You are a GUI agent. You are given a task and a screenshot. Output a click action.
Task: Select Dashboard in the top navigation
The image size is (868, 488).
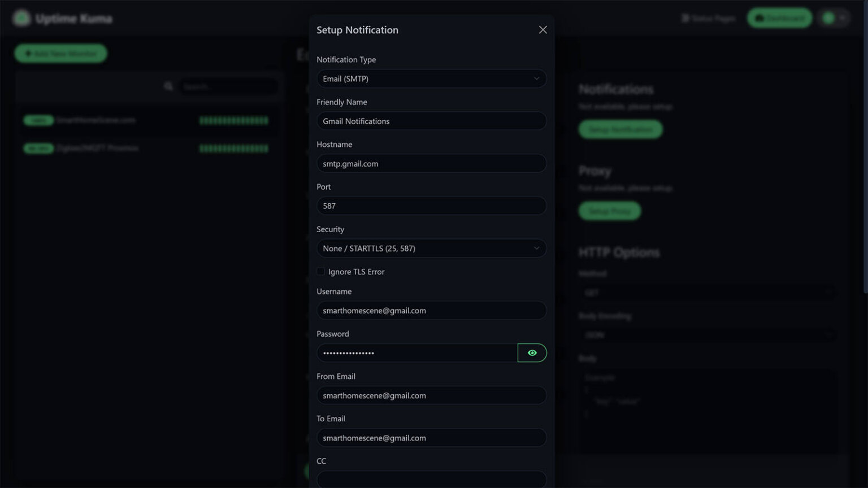point(780,18)
